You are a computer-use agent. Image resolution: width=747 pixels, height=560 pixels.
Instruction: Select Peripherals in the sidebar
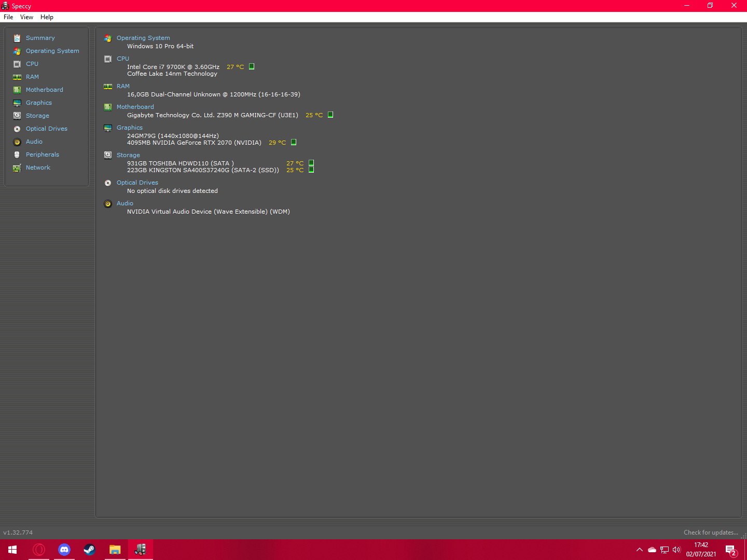click(x=43, y=155)
